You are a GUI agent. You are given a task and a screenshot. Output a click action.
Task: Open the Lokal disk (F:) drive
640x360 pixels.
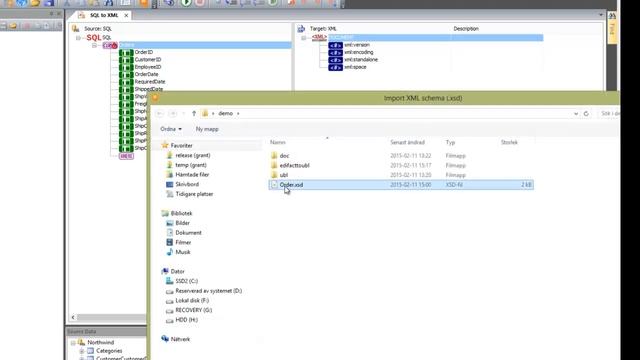(192, 300)
